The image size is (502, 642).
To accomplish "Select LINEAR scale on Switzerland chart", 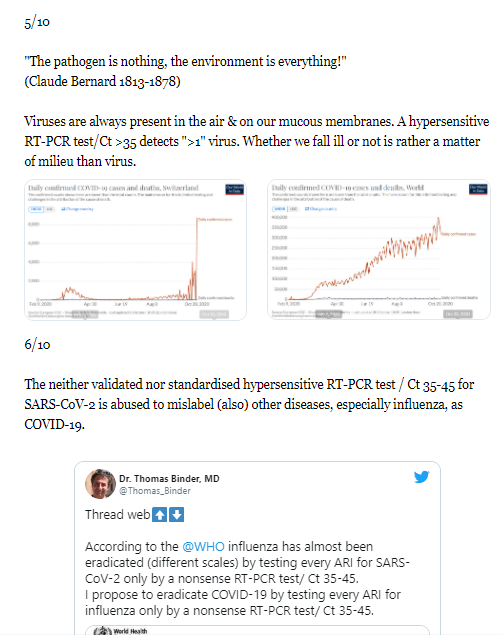I will (36, 209).
